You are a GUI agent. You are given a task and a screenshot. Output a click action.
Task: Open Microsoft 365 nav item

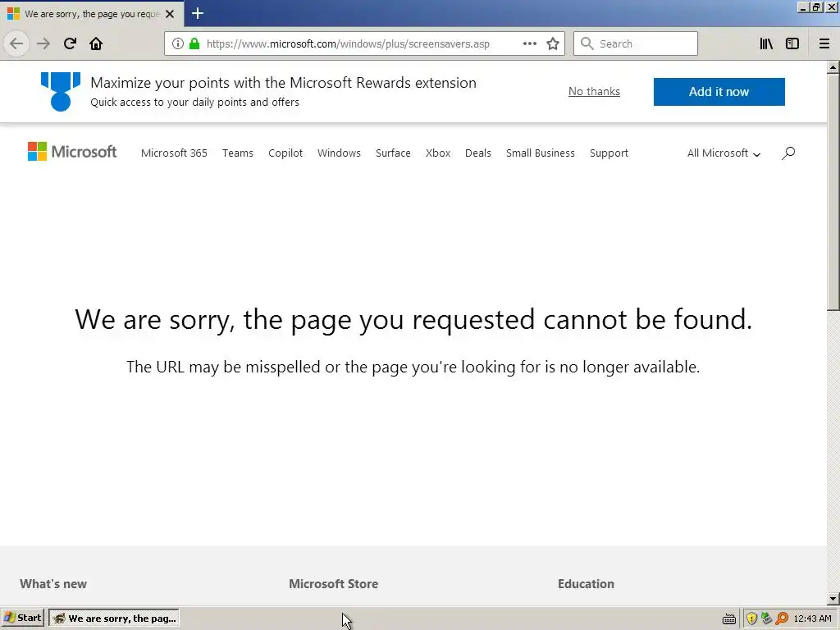pos(174,153)
